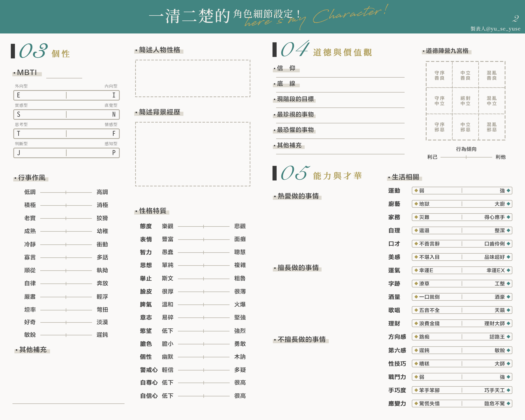Click the 運氣 幸運E–幸運EX bar
525x420 pixels.
462,270
